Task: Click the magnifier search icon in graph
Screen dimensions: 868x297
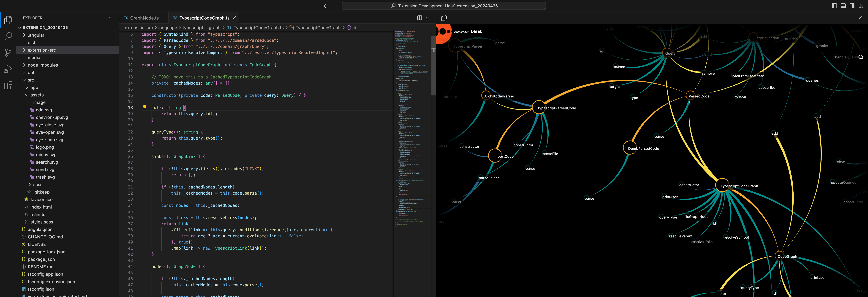Action: click(x=861, y=57)
